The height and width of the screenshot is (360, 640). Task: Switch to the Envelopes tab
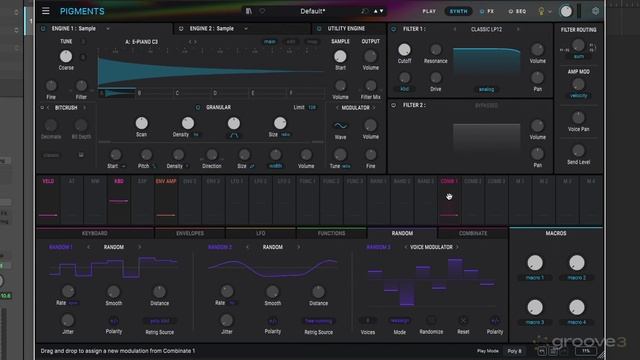pos(190,233)
